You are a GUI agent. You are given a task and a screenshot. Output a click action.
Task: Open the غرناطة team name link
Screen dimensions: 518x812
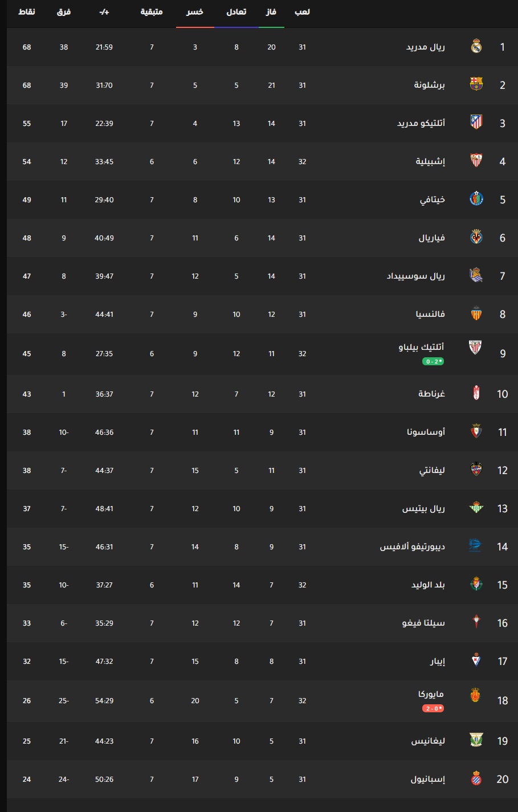(x=431, y=394)
